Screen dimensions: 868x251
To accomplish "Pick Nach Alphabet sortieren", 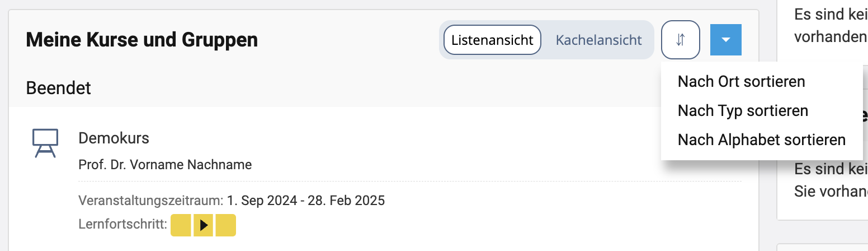I will (761, 140).
